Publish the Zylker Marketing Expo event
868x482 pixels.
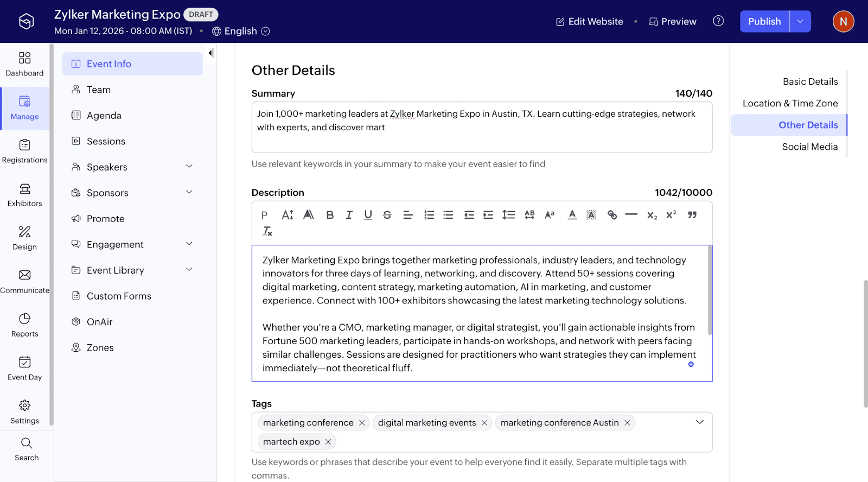[x=764, y=21]
